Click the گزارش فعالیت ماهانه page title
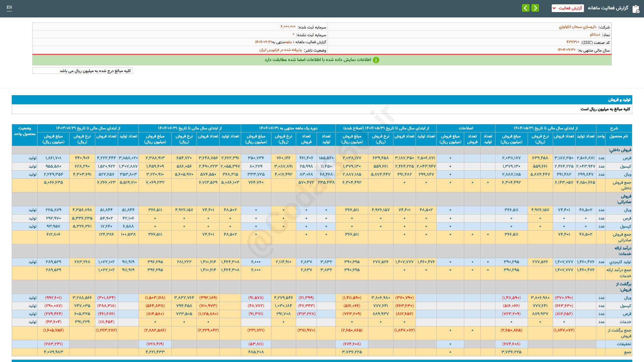The image size is (644, 362). pyautogui.click(x=607, y=8)
